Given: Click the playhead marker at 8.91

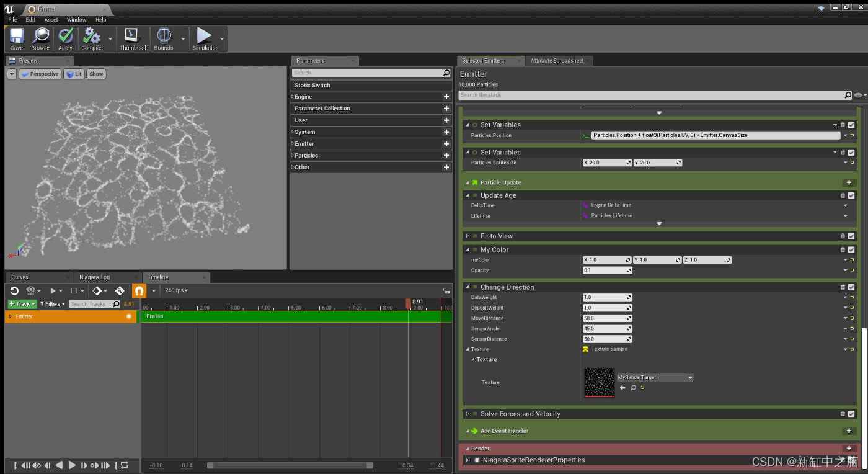Looking at the screenshot, I should click(408, 303).
